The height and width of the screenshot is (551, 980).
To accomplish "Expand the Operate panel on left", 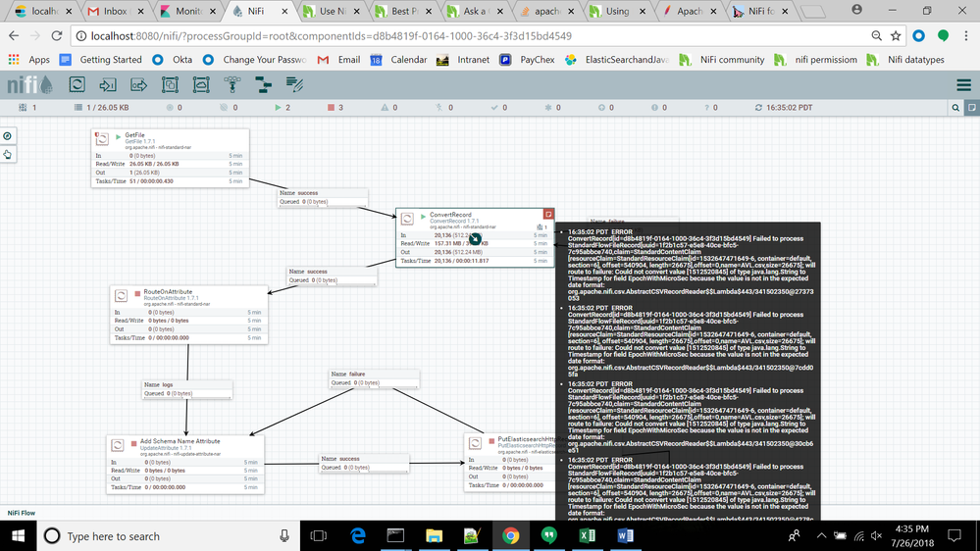I will coord(8,154).
